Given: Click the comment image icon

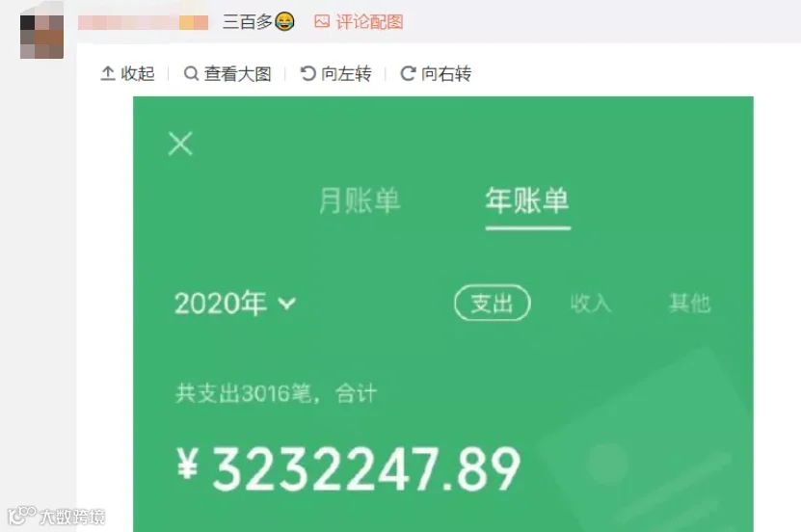Looking at the screenshot, I should pos(322,21).
